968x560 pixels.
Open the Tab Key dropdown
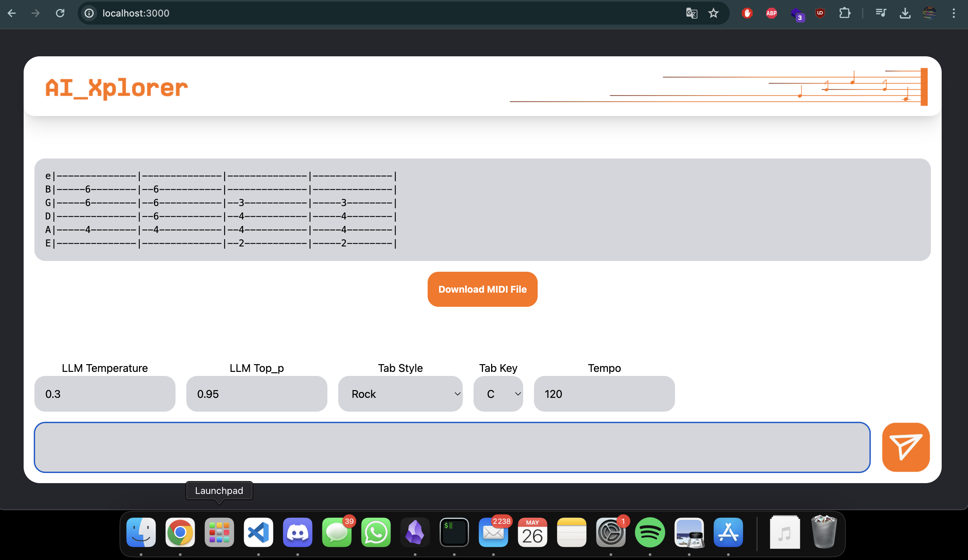498,394
